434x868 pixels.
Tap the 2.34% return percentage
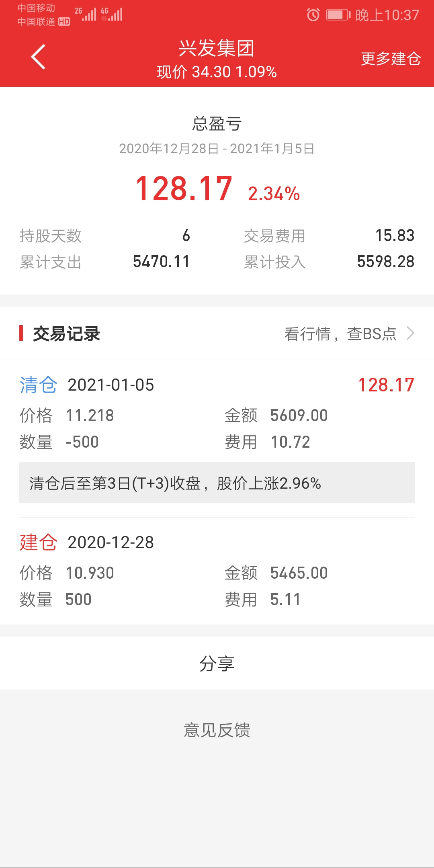point(274,194)
